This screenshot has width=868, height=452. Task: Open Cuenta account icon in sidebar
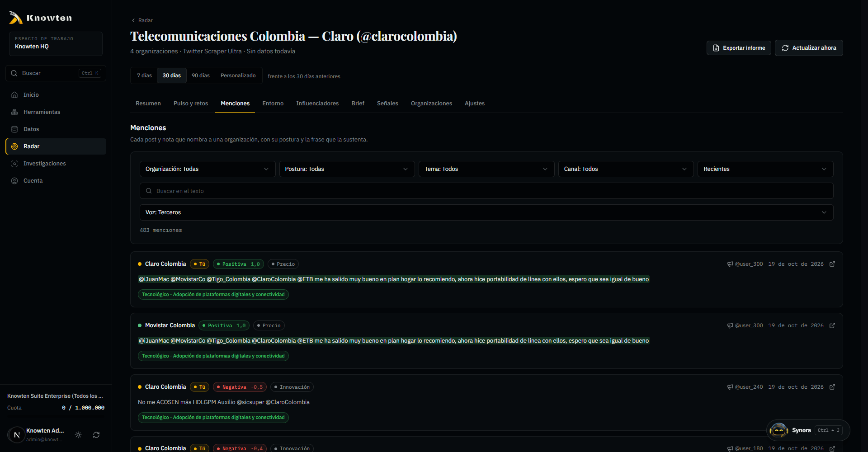(14, 181)
